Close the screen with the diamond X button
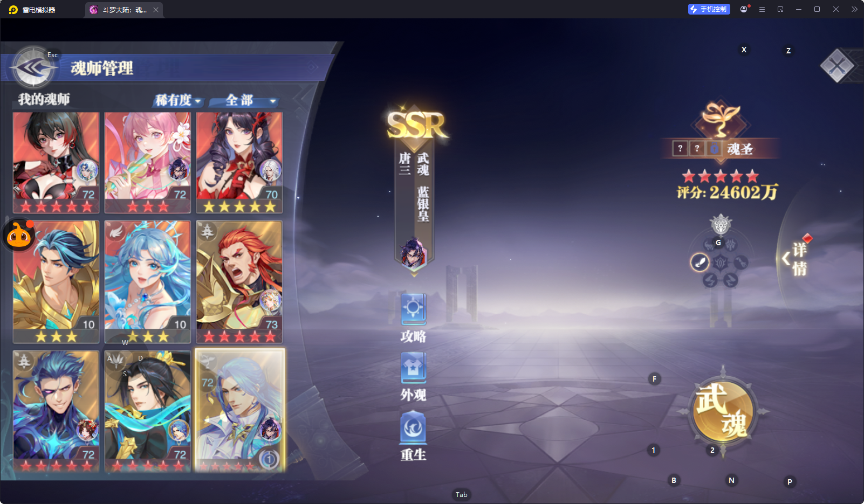The width and height of the screenshot is (864, 504). click(x=837, y=66)
